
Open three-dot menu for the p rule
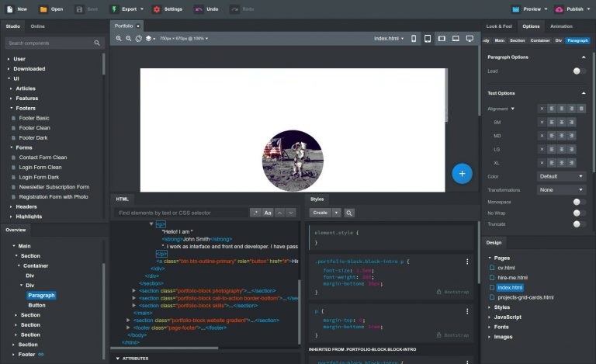click(x=467, y=311)
